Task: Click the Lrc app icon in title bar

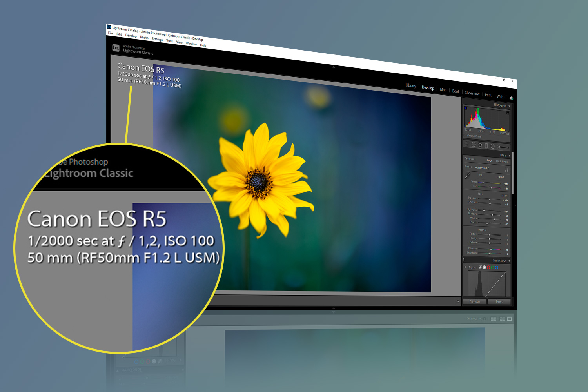Action: click(x=109, y=26)
